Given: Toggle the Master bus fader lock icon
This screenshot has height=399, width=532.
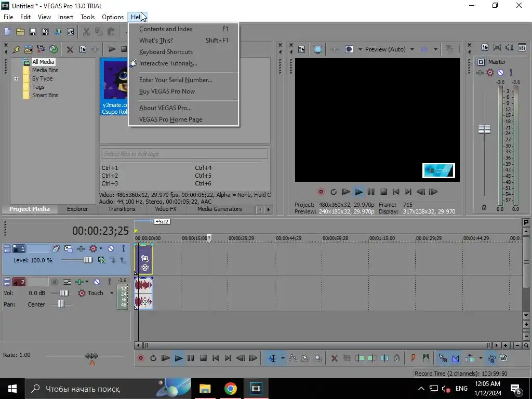Looking at the screenshot, I should pos(484,207).
